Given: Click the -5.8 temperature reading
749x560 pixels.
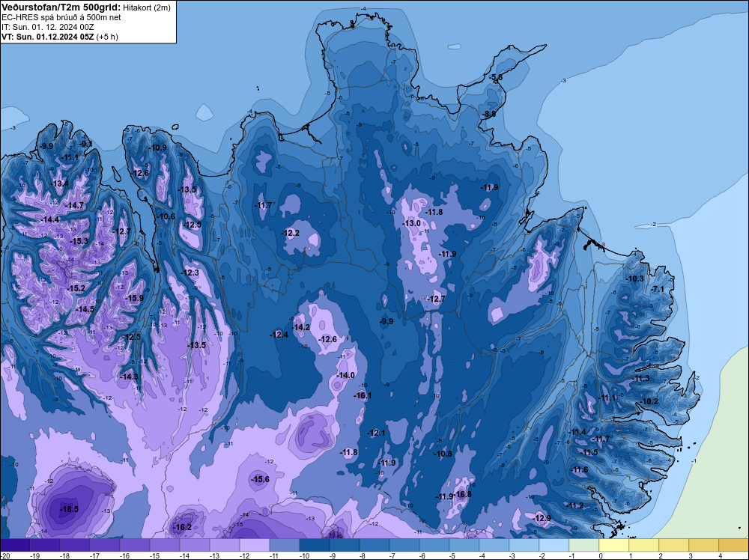Looking at the screenshot, I should [496, 77].
